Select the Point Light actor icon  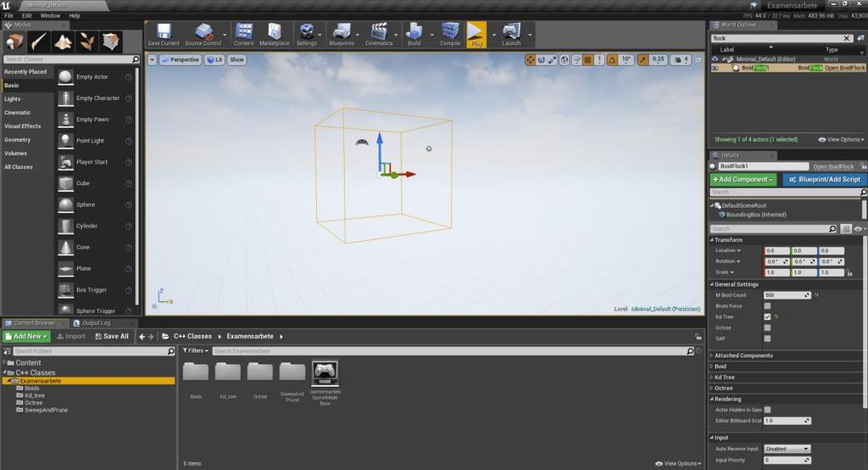click(x=66, y=141)
